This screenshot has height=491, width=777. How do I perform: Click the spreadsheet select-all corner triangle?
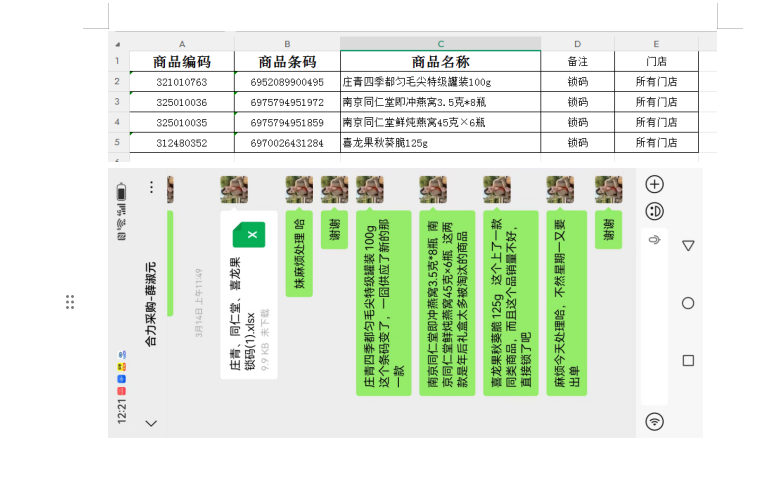coord(117,44)
